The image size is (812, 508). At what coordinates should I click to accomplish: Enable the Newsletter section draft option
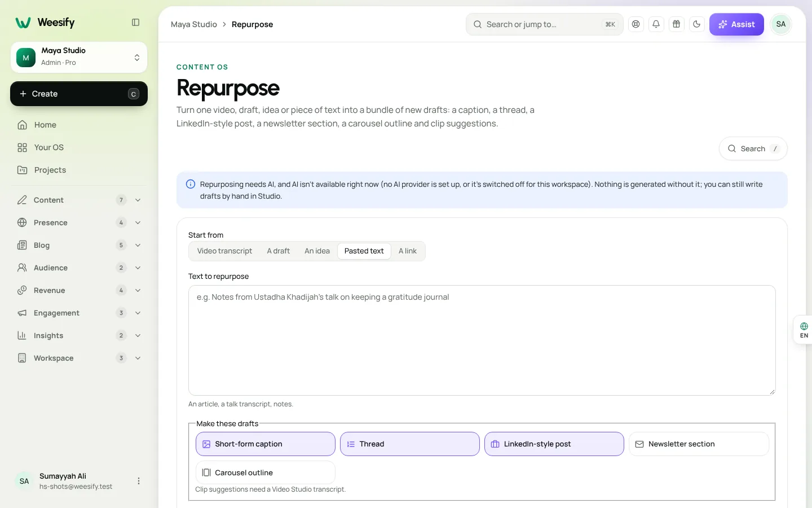tap(699, 444)
